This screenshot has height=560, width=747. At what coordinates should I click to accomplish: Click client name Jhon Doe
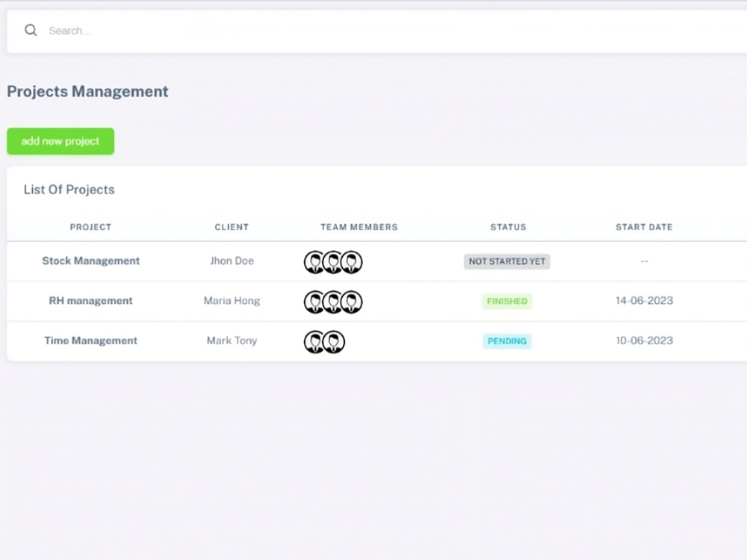(x=232, y=261)
